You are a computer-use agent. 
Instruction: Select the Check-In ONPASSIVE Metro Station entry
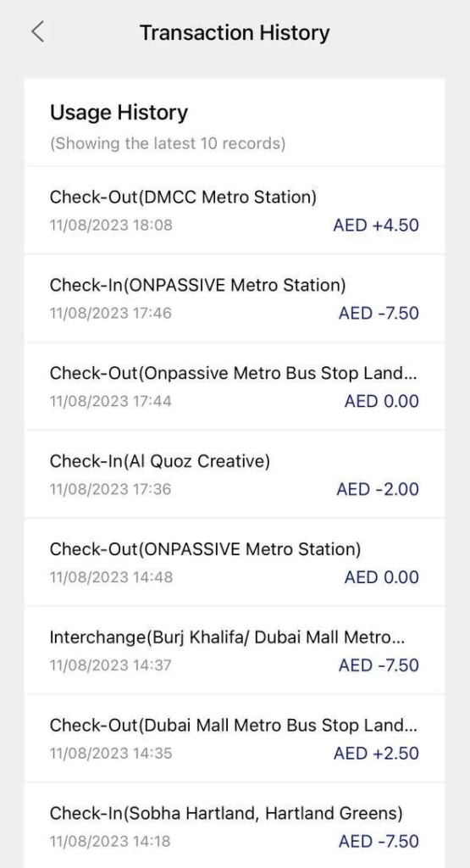coord(235,298)
